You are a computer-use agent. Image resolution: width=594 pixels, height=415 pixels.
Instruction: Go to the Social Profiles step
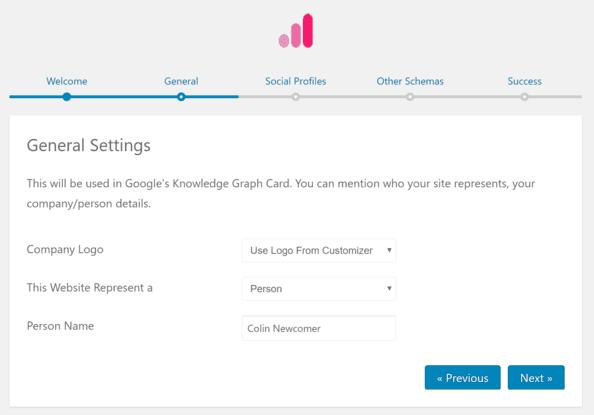click(295, 81)
